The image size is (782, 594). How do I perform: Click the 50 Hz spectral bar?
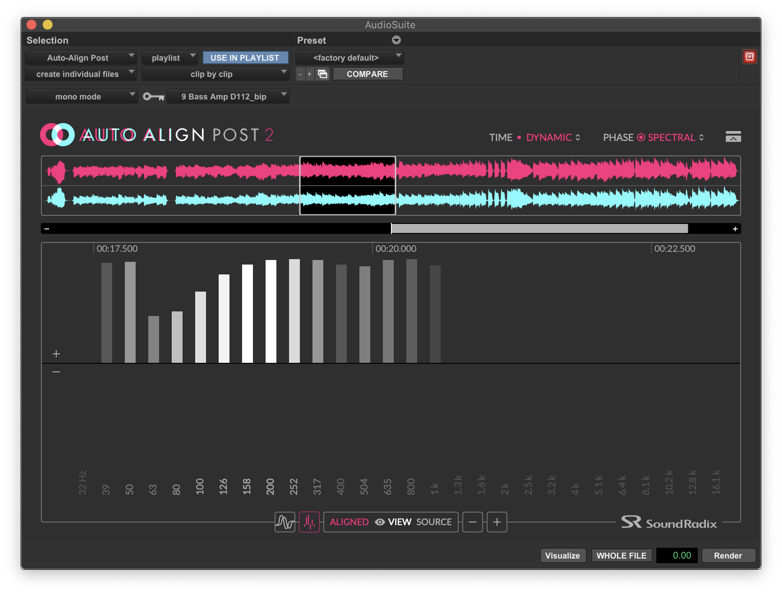tap(130, 313)
